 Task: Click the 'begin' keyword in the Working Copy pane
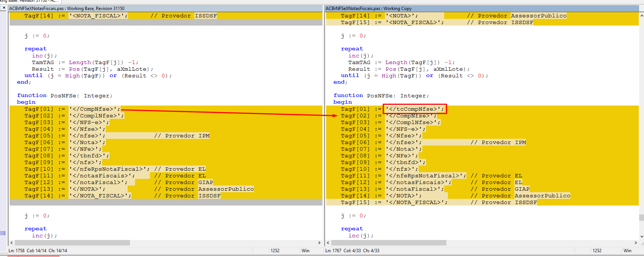coord(343,102)
